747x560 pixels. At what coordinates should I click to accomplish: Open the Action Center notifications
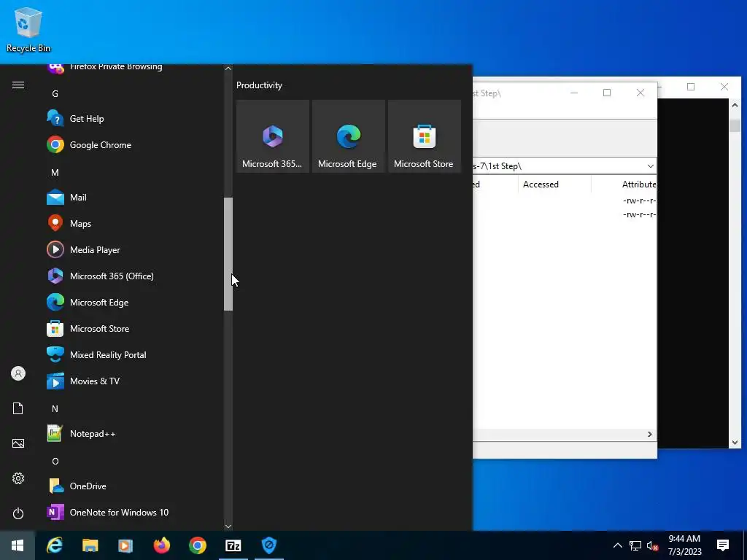[723, 545]
